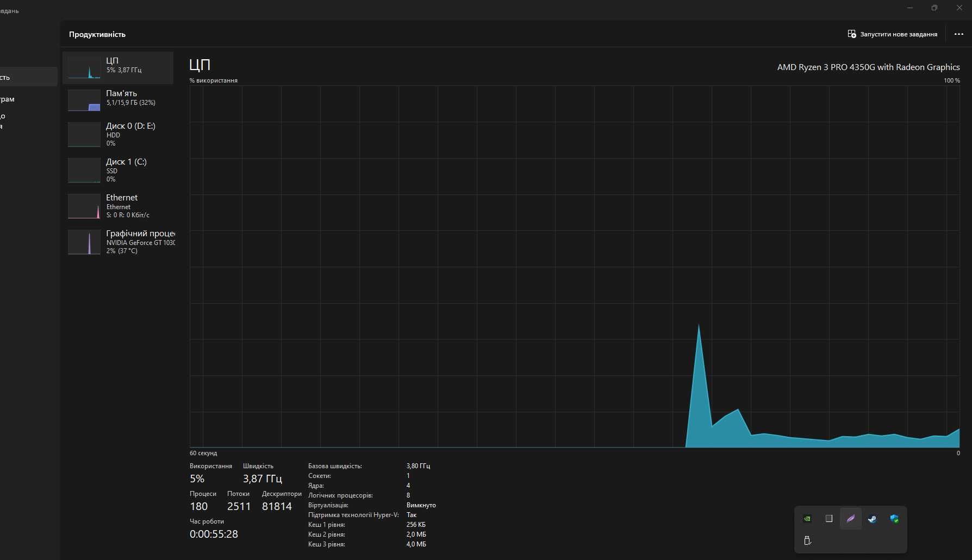Click the 'Кеш 2 рівня:' label
The width and height of the screenshot is (972, 560).
point(327,534)
